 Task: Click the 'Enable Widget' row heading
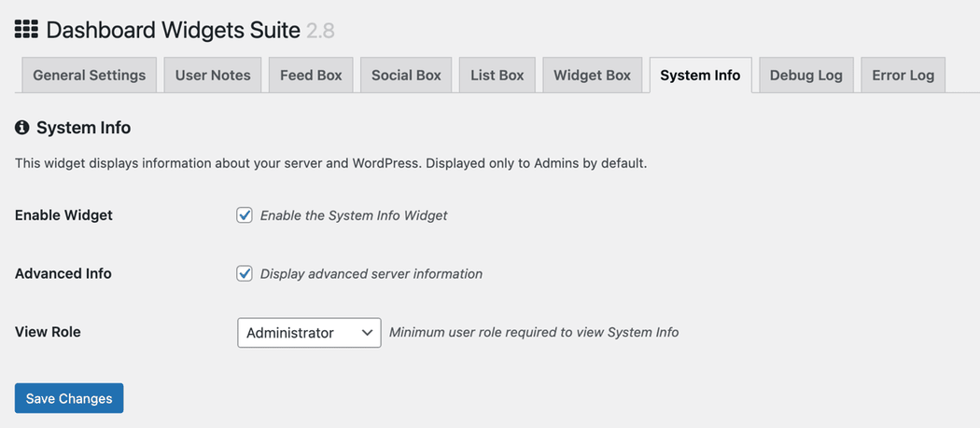[x=63, y=215]
